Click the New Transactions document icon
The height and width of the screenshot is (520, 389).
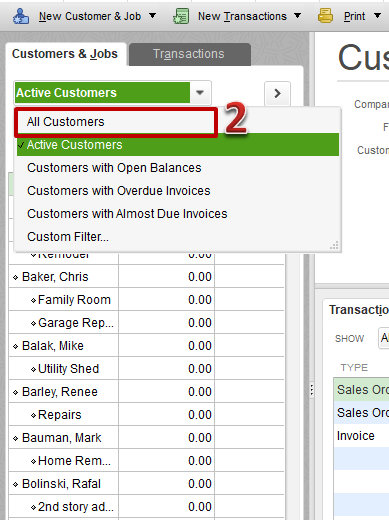click(181, 16)
